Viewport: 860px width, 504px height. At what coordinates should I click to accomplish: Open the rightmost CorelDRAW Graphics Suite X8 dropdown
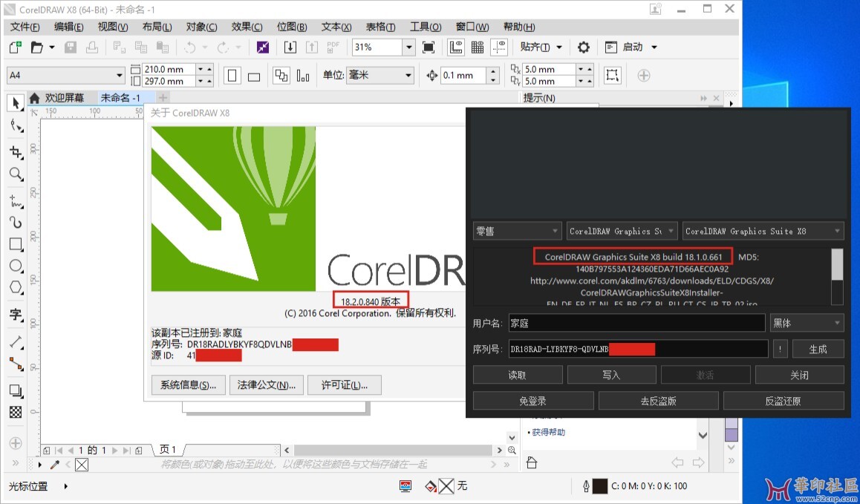pyautogui.click(x=763, y=231)
